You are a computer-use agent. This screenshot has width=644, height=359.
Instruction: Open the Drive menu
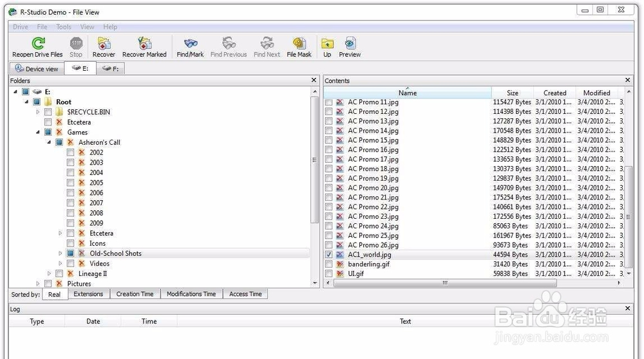pyautogui.click(x=21, y=26)
